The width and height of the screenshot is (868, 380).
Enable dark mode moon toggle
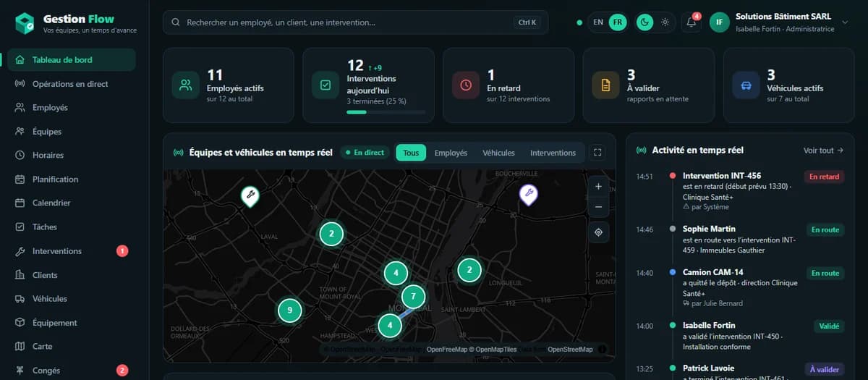pyautogui.click(x=644, y=22)
